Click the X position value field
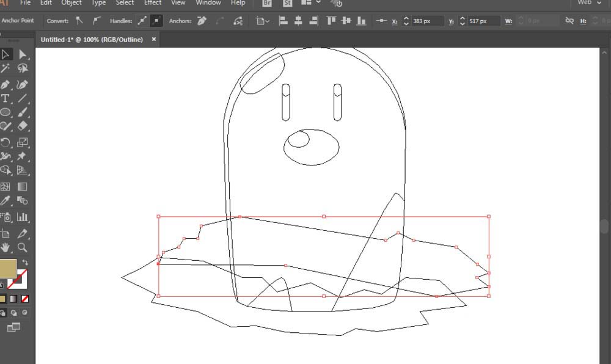The image size is (611, 364). click(x=428, y=21)
